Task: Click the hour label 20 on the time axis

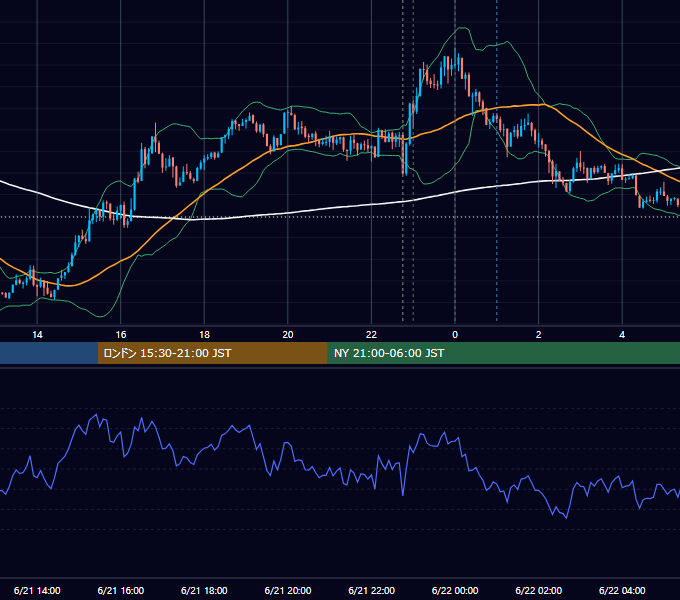Action: 288,335
